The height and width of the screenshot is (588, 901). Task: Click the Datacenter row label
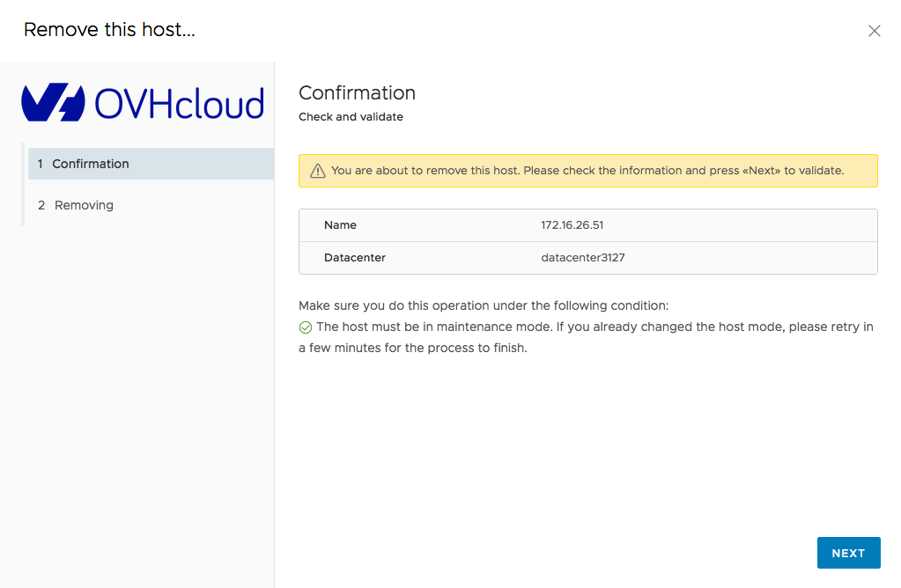pyautogui.click(x=354, y=257)
